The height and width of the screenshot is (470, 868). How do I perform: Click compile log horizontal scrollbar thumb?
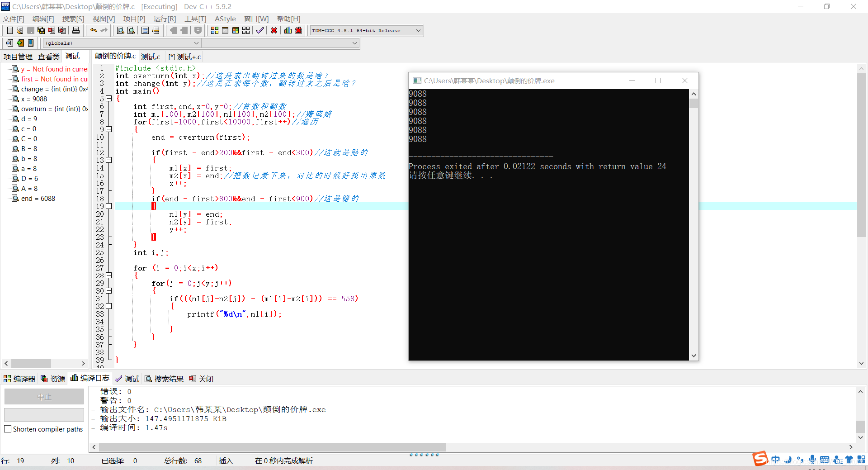272,447
